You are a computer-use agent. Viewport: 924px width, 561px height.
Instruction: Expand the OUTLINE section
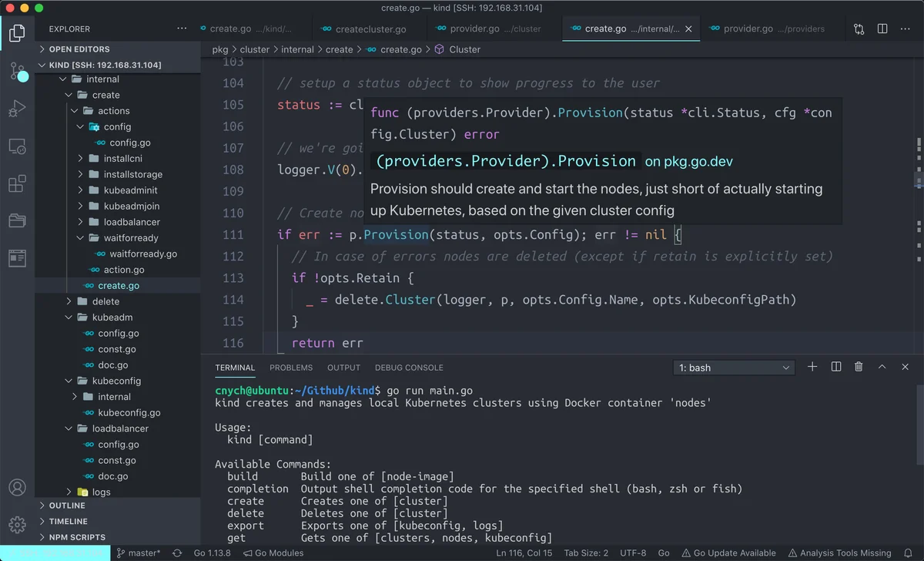(x=117, y=506)
